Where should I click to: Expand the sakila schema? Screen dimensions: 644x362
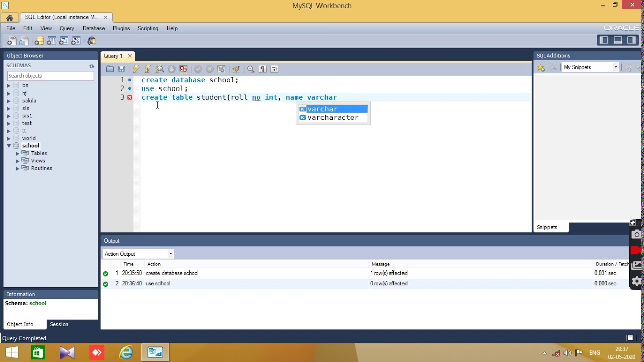pyautogui.click(x=8, y=101)
